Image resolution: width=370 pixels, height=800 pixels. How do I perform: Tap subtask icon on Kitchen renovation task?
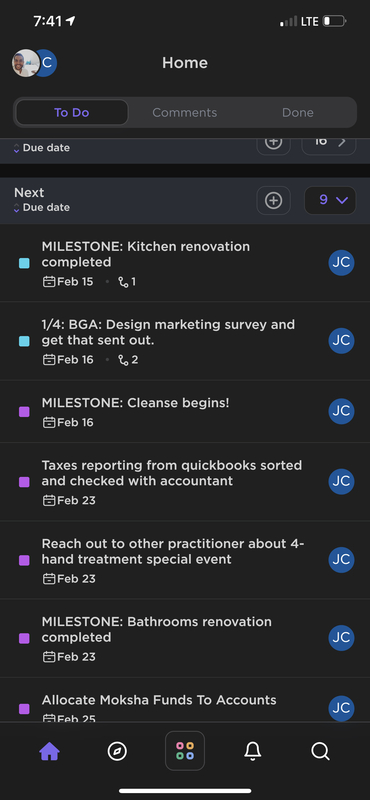[123, 282]
